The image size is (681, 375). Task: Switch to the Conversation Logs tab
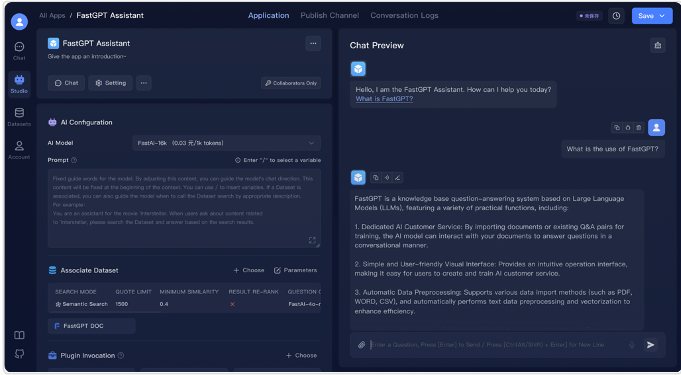(x=404, y=16)
